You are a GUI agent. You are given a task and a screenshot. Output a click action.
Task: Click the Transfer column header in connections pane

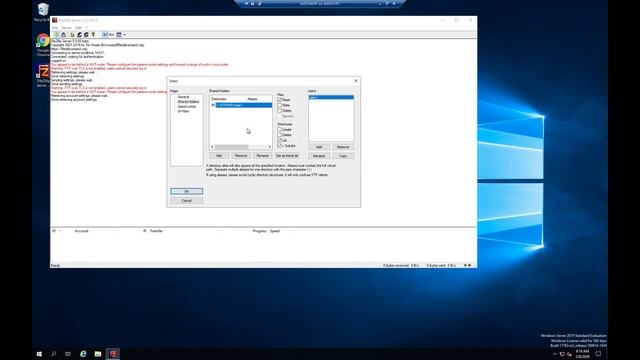[156, 231]
